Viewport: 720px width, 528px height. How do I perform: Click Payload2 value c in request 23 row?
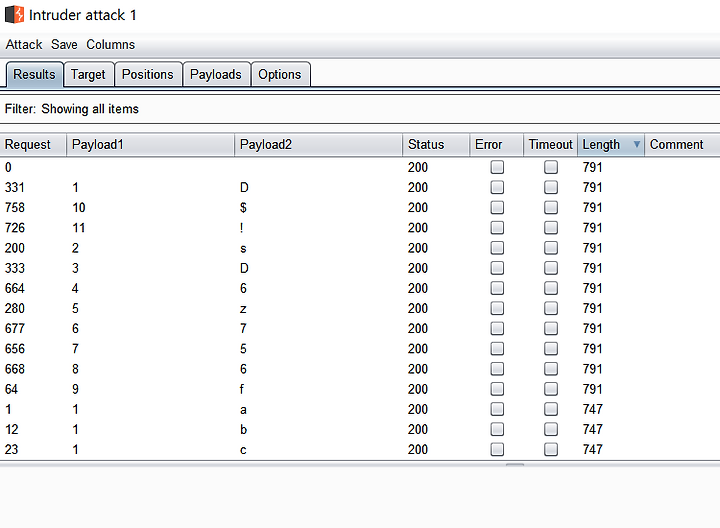click(x=243, y=450)
